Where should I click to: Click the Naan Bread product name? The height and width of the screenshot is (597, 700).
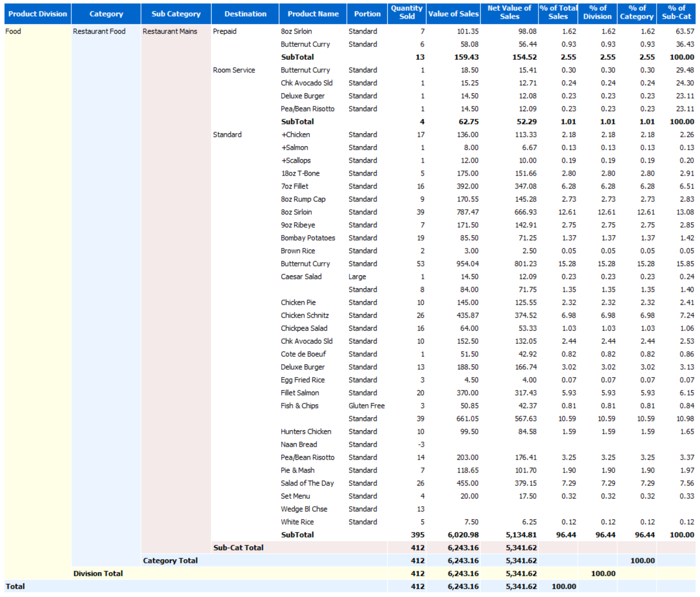[299, 445]
